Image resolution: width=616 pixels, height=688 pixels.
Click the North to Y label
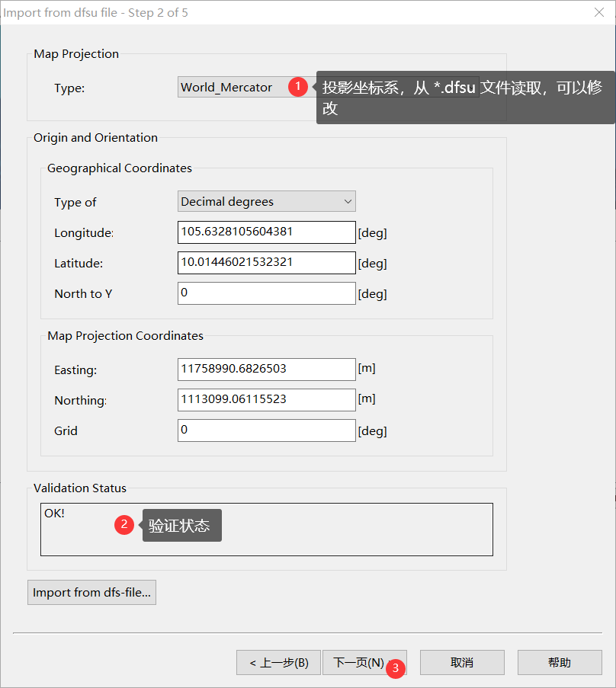83,294
